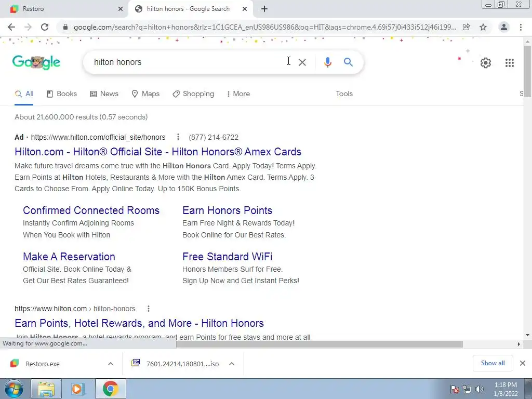Switch to Shopping results
532x399 pixels.
(193, 94)
